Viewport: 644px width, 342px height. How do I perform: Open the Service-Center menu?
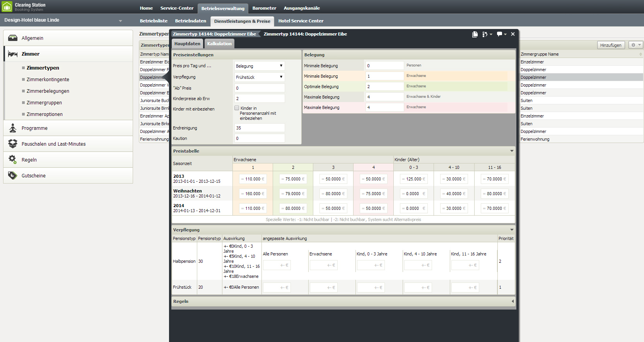(177, 8)
